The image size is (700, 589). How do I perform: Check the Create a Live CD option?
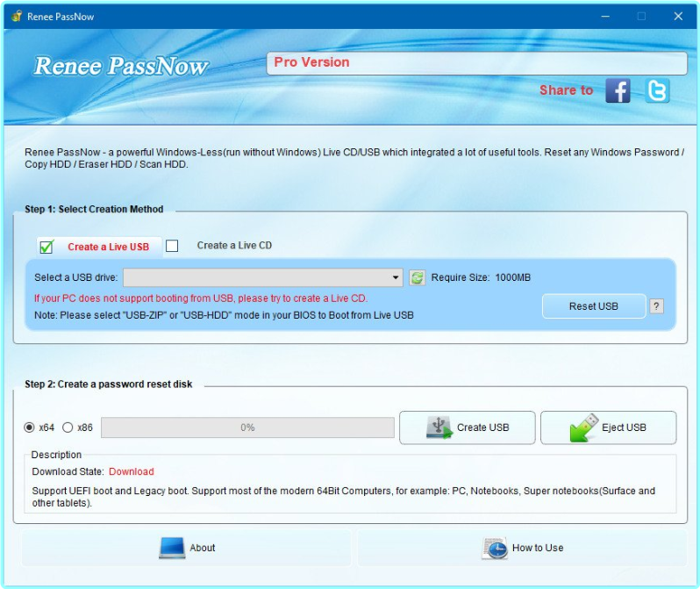(172, 246)
